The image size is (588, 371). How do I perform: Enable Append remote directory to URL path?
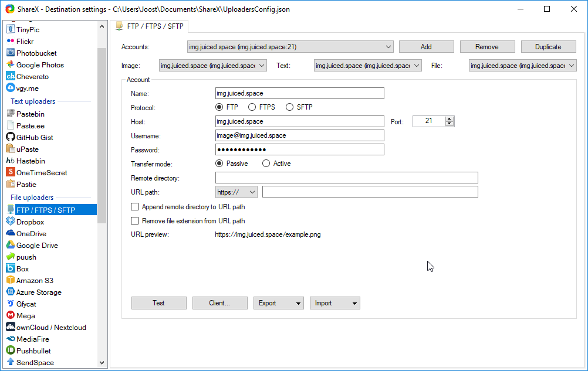pyautogui.click(x=135, y=207)
